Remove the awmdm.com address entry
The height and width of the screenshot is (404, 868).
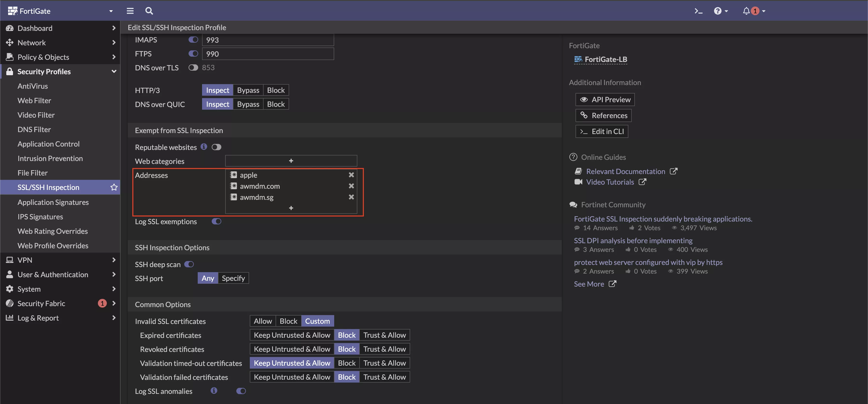pos(351,186)
